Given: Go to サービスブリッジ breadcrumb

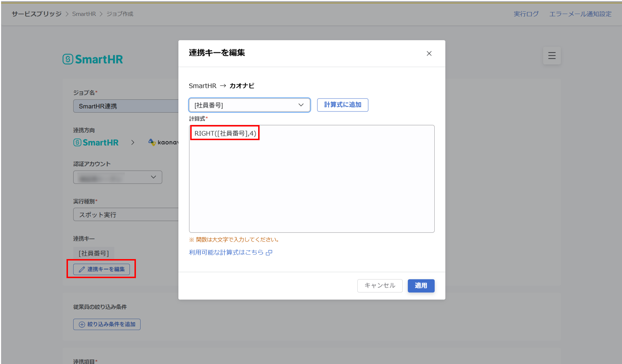Looking at the screenshot, I should [37, 14].
